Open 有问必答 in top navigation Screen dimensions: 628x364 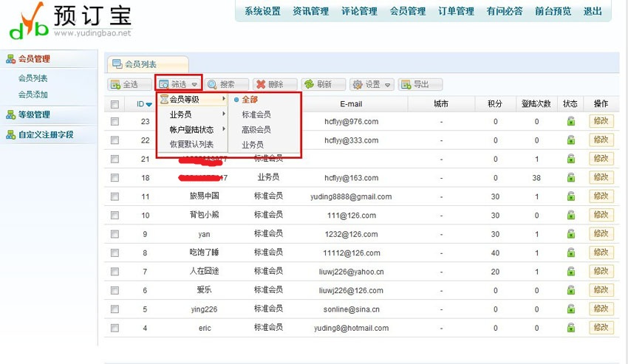(x=505, y=11)
